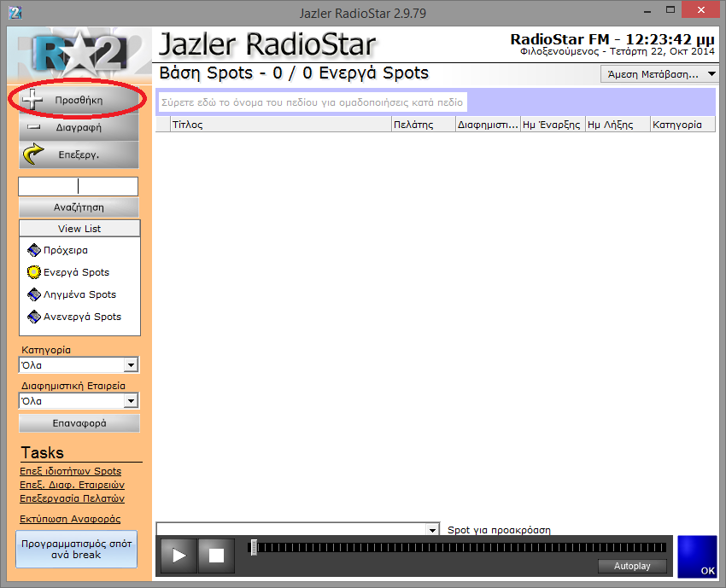Click the yellow arrow icon on Επεξεργ.
726x588 pixels.
click(34, 154)
